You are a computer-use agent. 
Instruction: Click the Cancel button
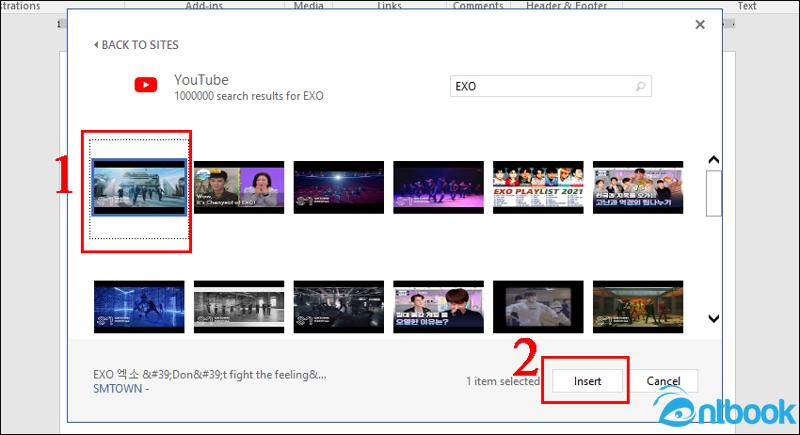[x=663, y=381]
